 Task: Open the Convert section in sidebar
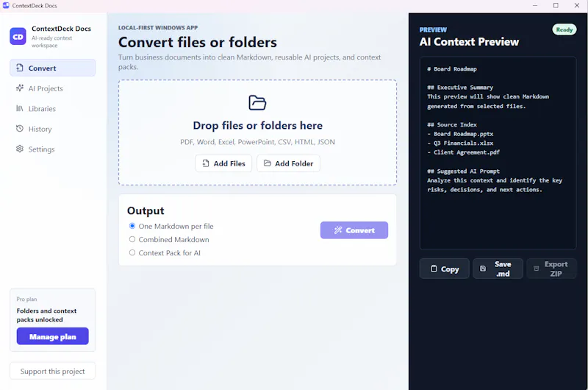tap(52, 68)
